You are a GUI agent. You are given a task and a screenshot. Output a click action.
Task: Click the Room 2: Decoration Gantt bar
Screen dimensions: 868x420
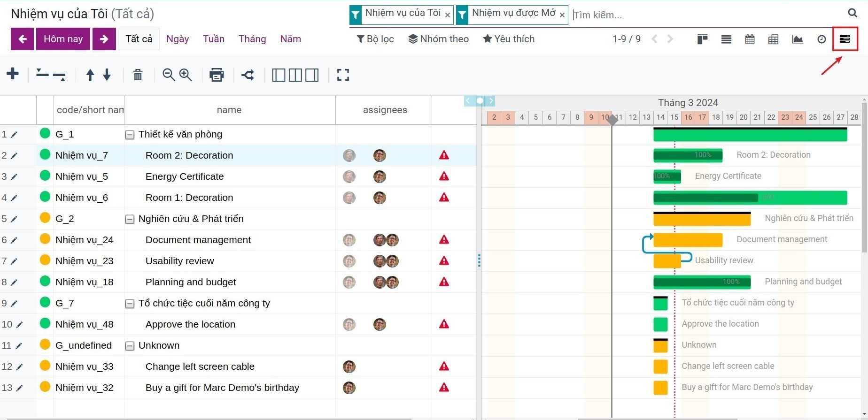[x=688, y=155]
